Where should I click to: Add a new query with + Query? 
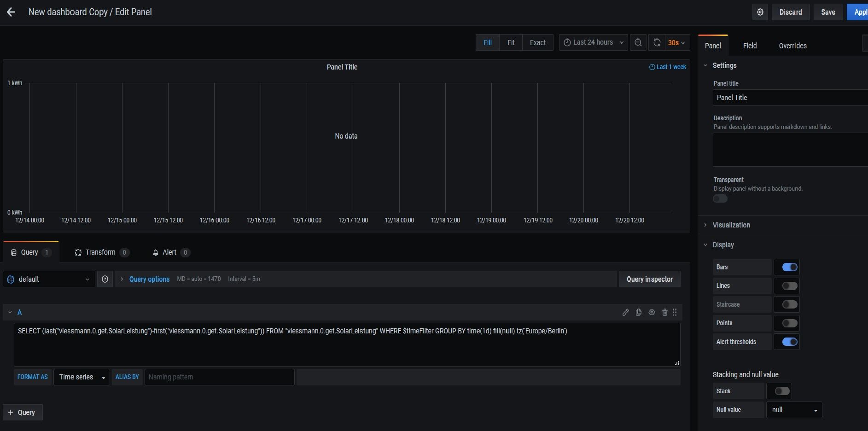(23, 412)
